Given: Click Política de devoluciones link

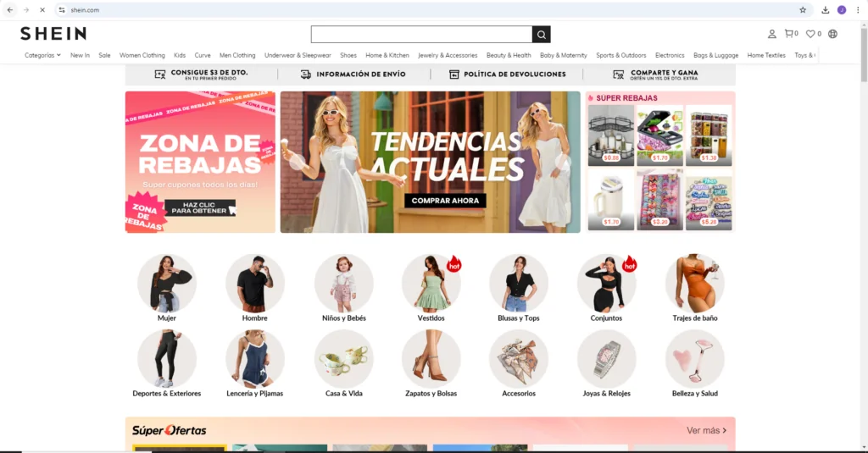Looking at the screenshot, I should pos(507,75).
